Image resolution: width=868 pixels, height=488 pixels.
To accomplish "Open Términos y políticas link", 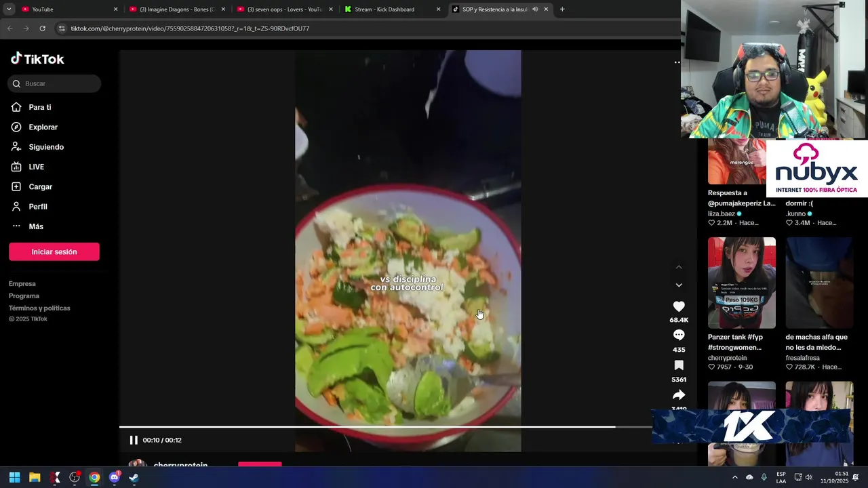I will tap(39, 308).
